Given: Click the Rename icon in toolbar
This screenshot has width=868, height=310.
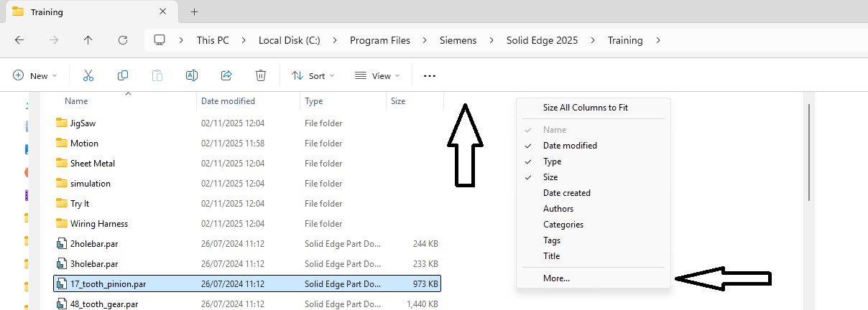Looking at the screenshot, I should click(x=192, y=75).
